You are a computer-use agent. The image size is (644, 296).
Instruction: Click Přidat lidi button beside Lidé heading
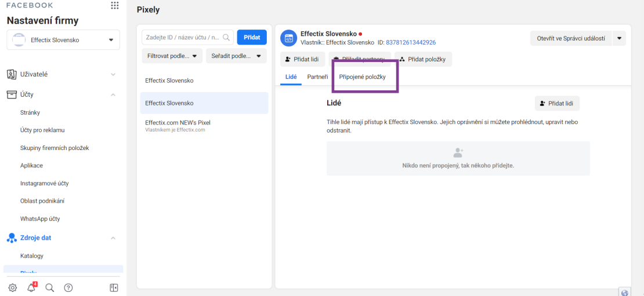click(557, 103)
